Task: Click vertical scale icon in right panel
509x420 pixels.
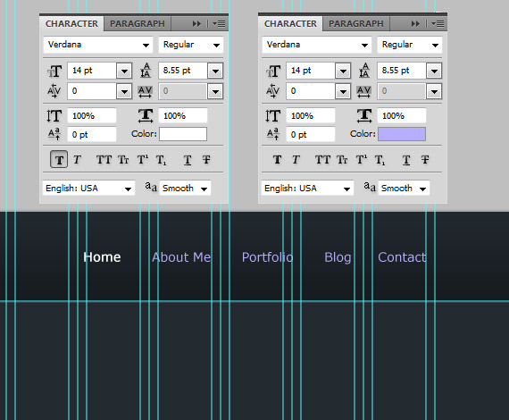Action: [272, 115]
